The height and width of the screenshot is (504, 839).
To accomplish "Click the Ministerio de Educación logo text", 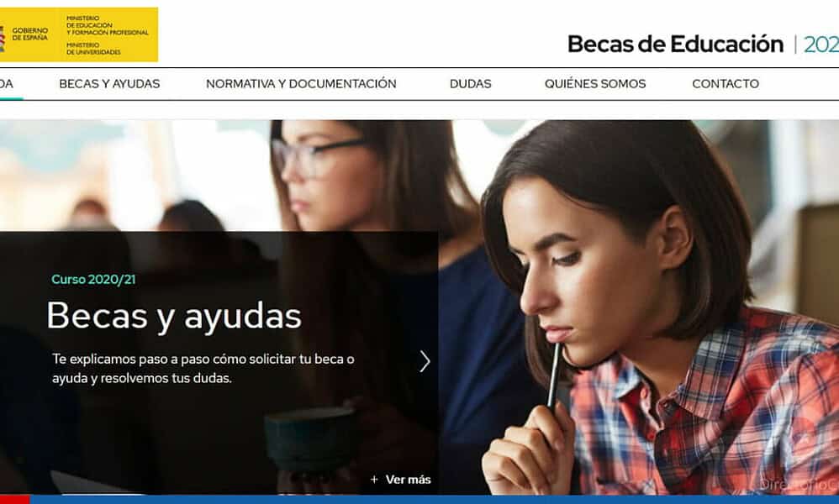I will click(107, 25).
